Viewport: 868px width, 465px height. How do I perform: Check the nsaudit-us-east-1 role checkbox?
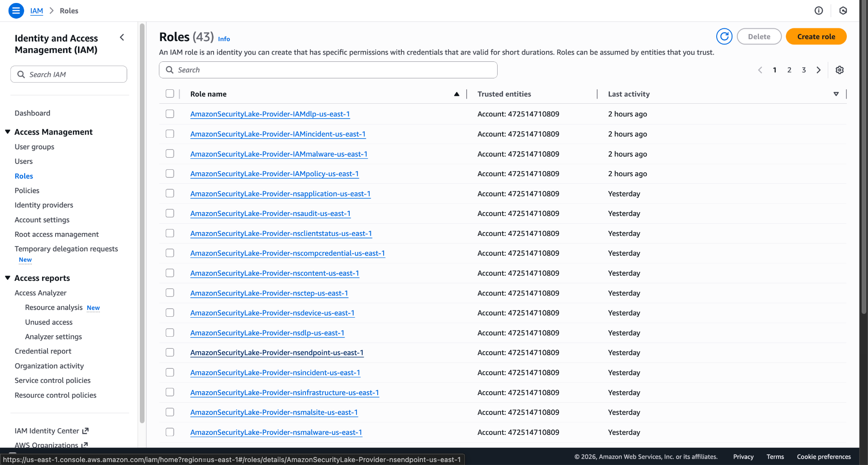click(x=170, y=213)
